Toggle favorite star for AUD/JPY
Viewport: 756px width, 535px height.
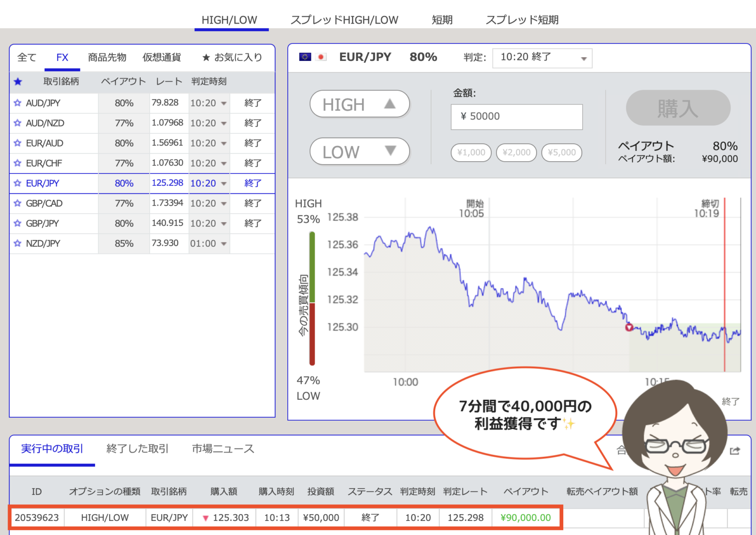tap(17, 103)
